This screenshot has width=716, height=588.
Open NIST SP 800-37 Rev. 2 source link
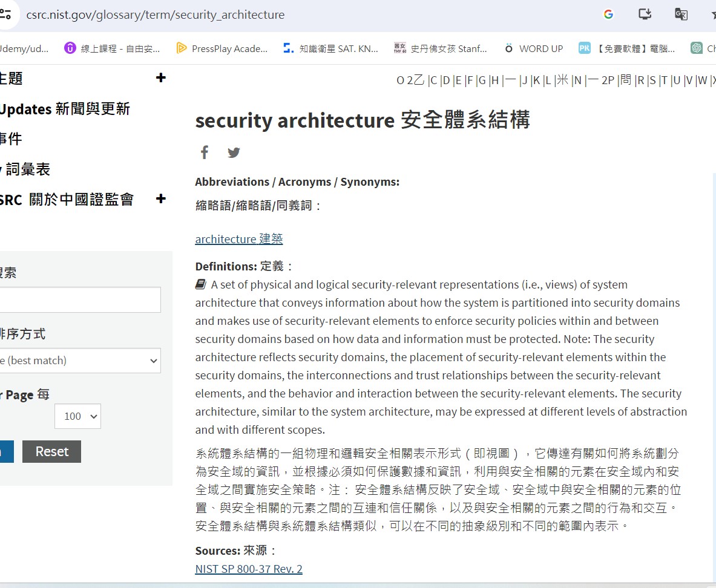coord(249,569)
